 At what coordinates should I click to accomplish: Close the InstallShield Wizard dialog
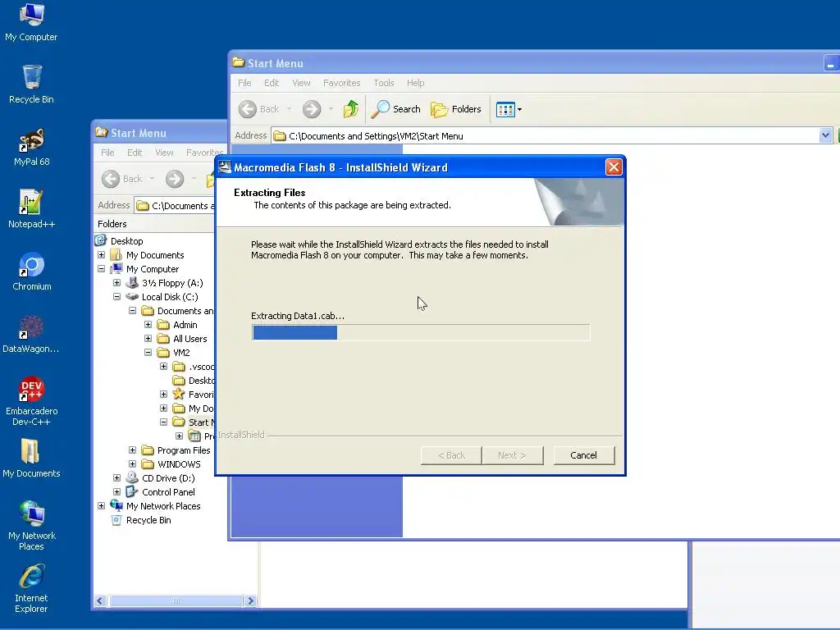(x=614, y=167)
